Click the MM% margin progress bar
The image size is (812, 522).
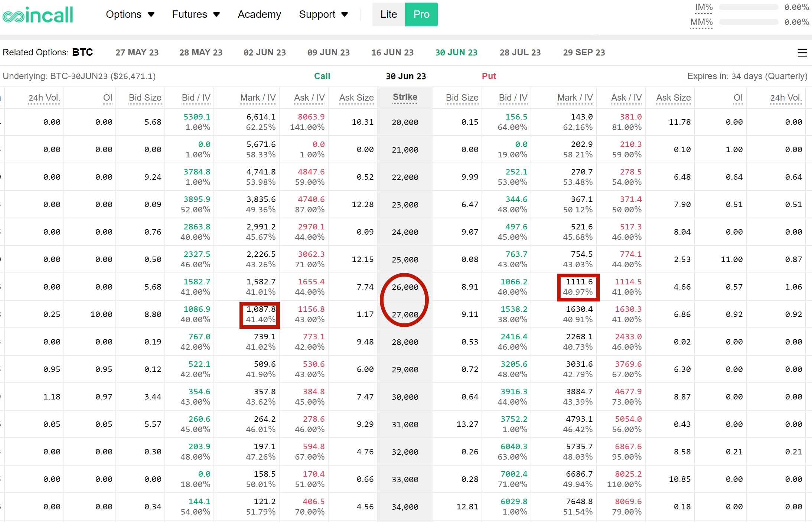pos(749,22)
